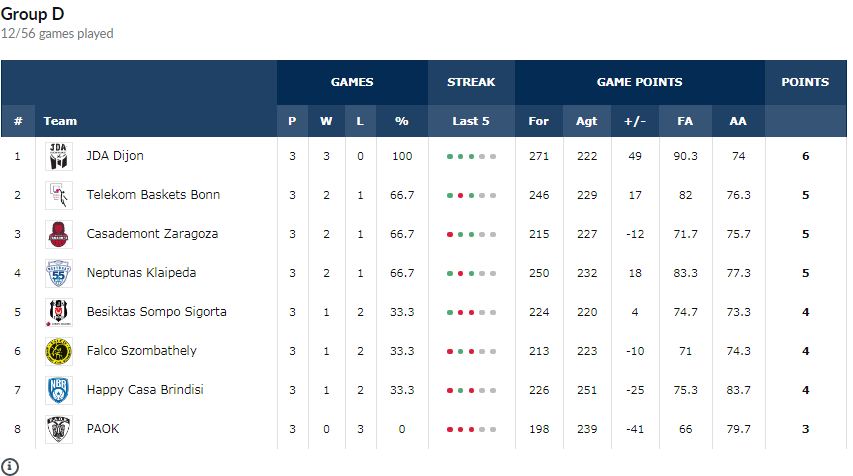Viewport: 853px width, 476px height.
Task: Sort by the +/- column header
Action: (635, 121)
